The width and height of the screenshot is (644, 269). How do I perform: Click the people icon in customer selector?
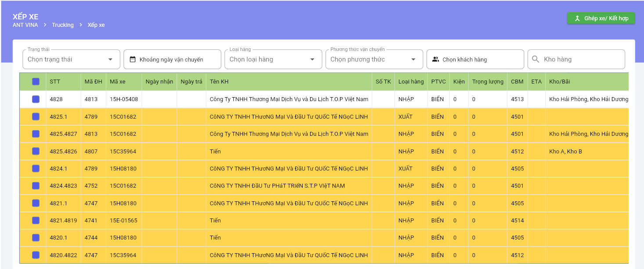coord(435,59)
